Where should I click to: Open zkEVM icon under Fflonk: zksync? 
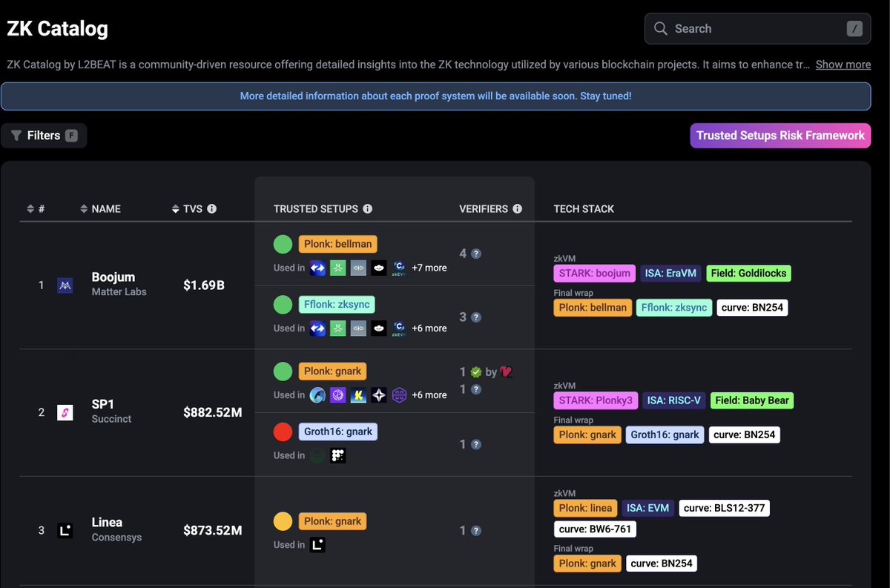click(x=399, y=328)
